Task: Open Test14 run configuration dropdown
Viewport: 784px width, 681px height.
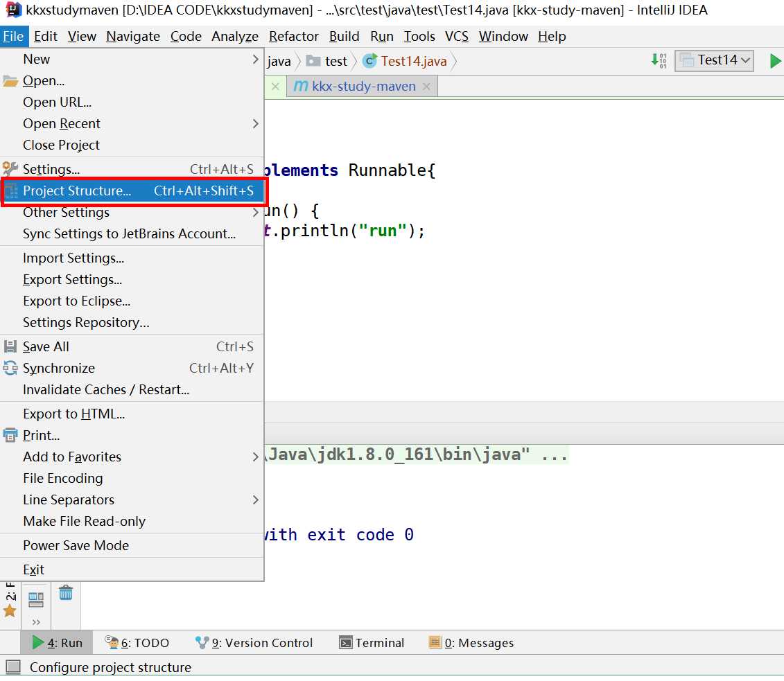Action: (x=714, y=60)
